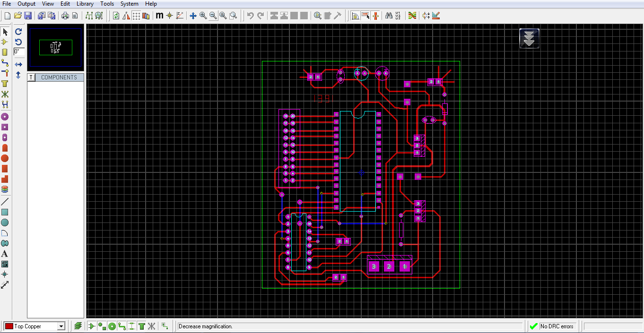Select Package mode tool in sidebar
The height and width of the screenshot is (333, 644).
pos(5,52)
